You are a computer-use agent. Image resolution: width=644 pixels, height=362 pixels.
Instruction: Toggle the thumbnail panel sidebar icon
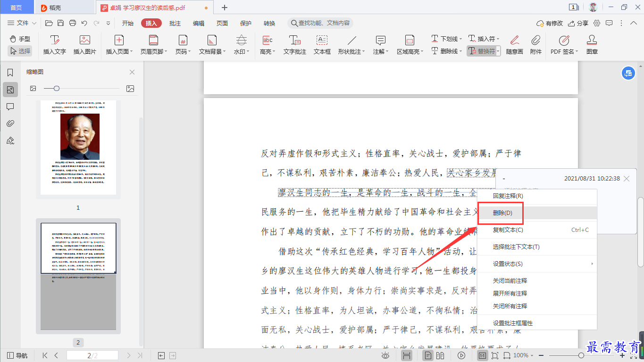pyautogui.click(x=10, y=90)
